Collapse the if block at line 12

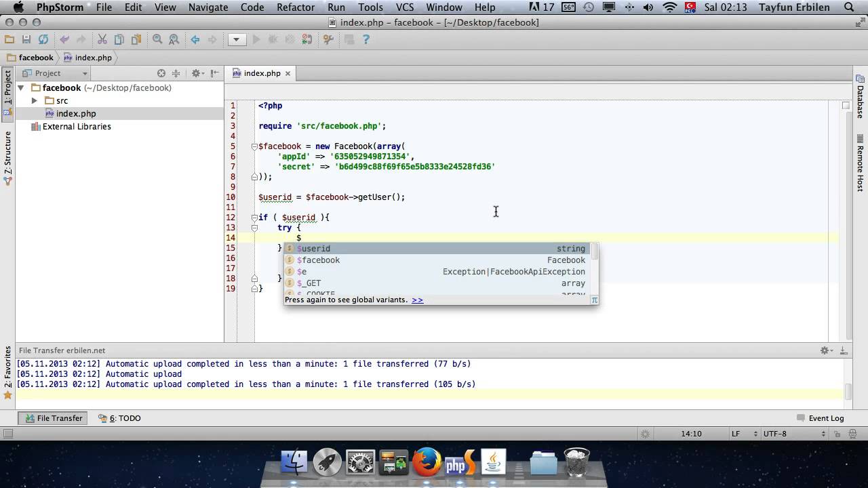(x=254, y=218)
